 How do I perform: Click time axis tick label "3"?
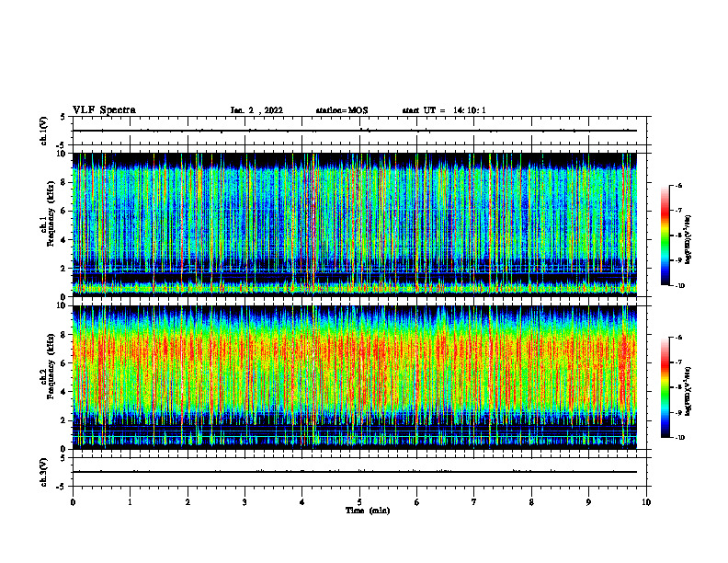pyautogui.click(x=245, y=502)
